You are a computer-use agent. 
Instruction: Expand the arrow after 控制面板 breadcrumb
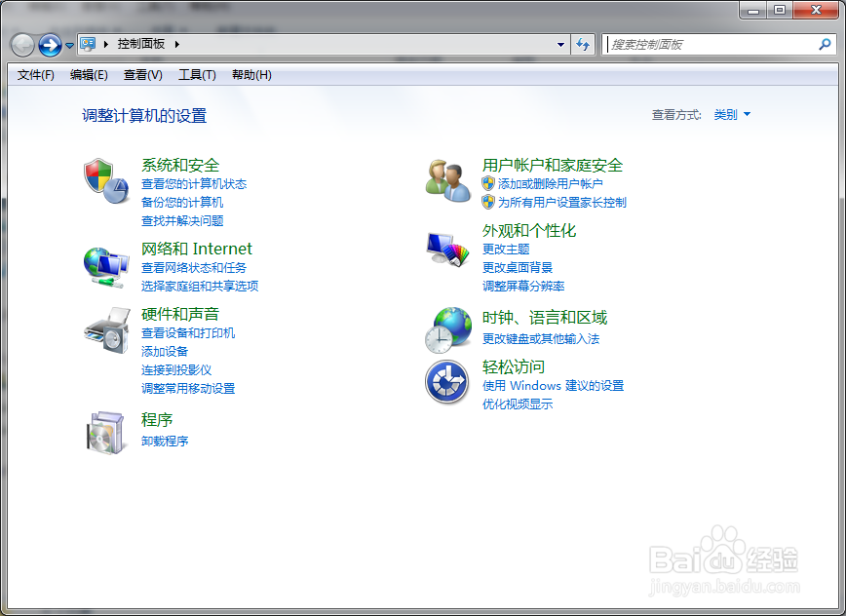tap(176, 44)
